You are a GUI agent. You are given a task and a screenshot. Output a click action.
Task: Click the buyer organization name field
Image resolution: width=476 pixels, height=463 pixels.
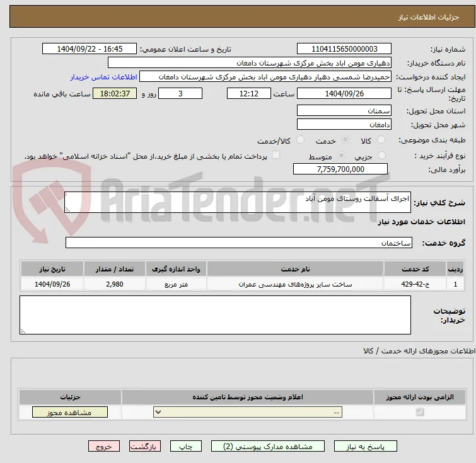[x=250, y=63]
